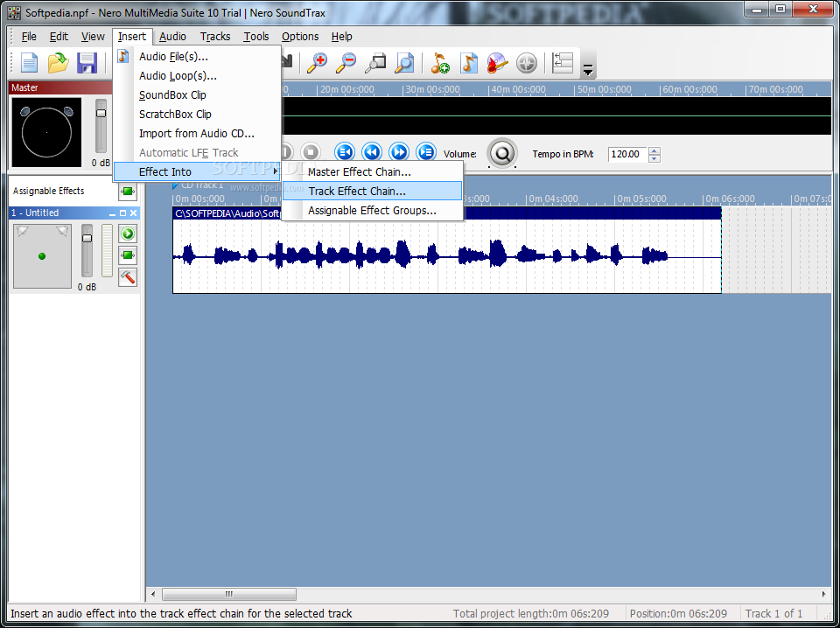Adjust the Master volume fader
This screenshot has height=628, width=840.
tap(101, 113)
